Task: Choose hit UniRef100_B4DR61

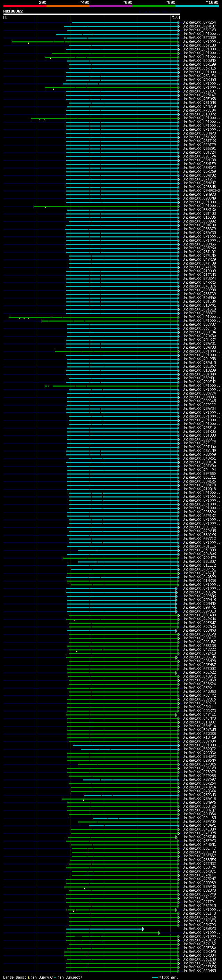Action: pos(199,459)
